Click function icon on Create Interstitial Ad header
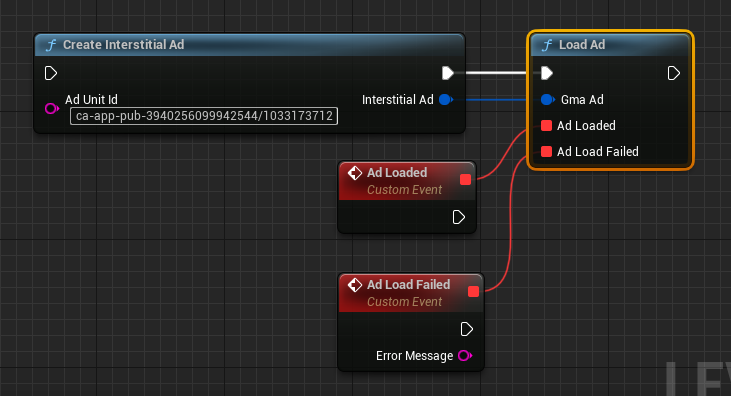 pyautogui.click(x=51, y=45)
